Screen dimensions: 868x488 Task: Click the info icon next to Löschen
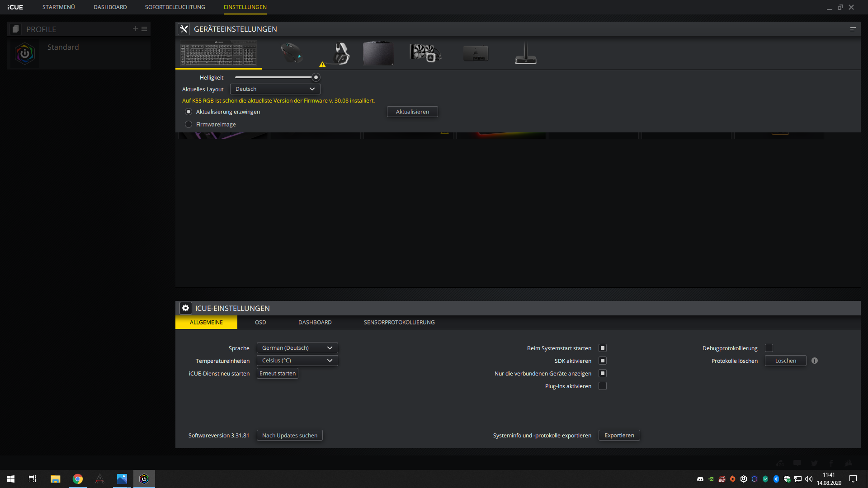point(814,361)
